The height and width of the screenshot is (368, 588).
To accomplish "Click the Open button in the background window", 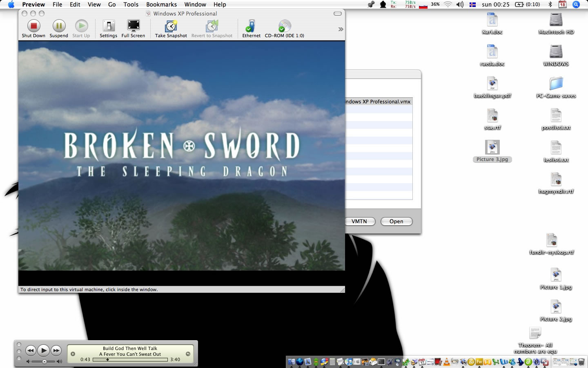I will pos(396,221).
